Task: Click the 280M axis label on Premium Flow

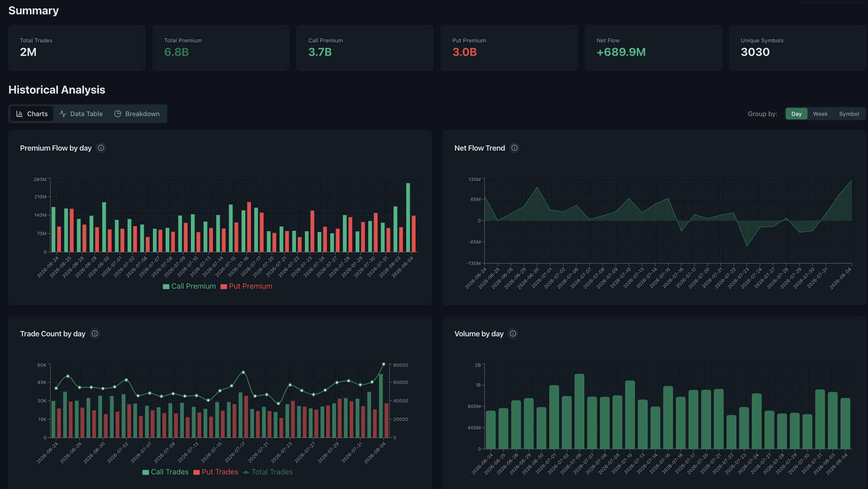Action: [40, 179]
